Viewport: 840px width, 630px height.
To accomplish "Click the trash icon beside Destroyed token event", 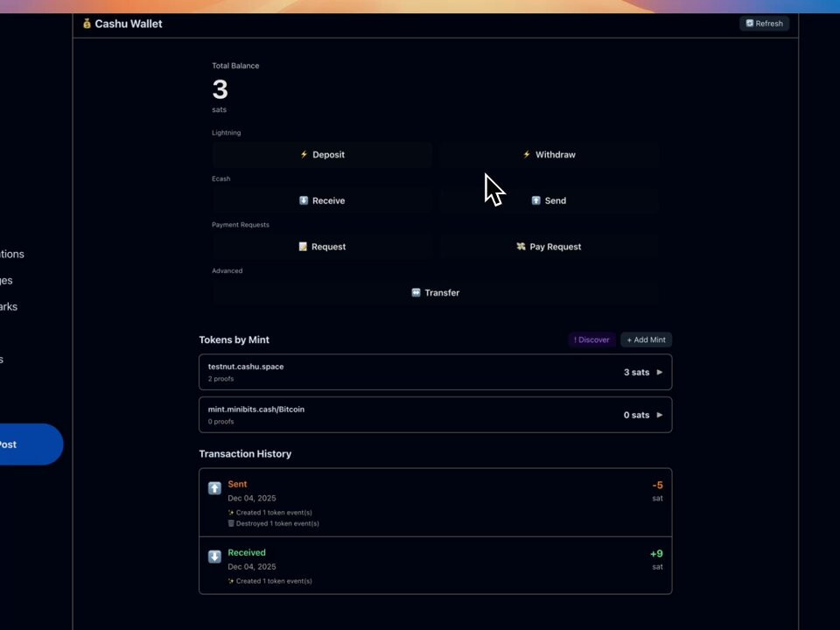I will (x=231, y=523).
